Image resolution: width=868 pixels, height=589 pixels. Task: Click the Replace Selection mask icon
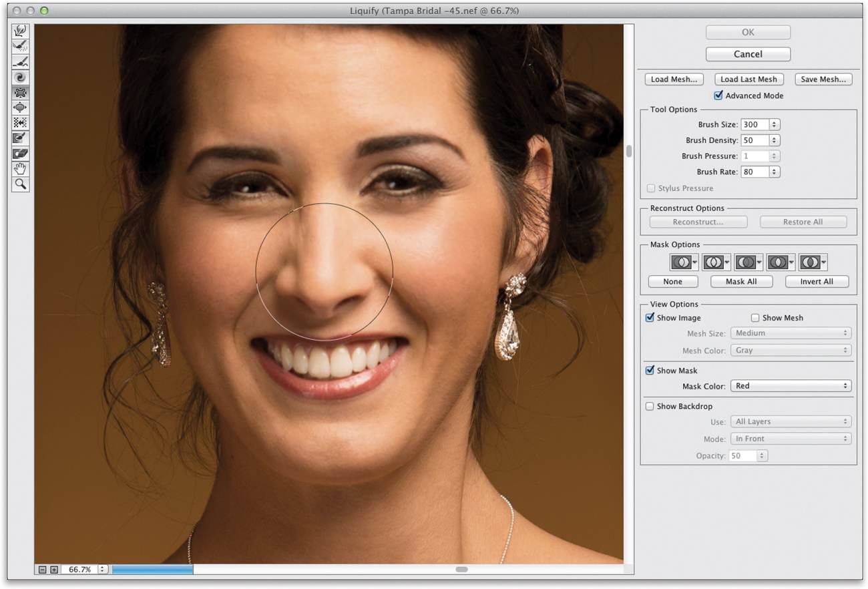pyautogui.click(x=684, y=262)
